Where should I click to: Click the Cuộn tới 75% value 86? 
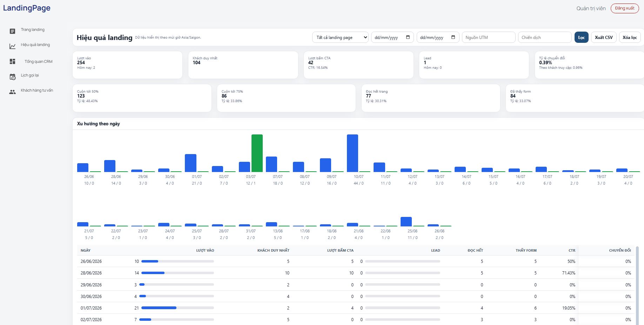click(224, 96)
